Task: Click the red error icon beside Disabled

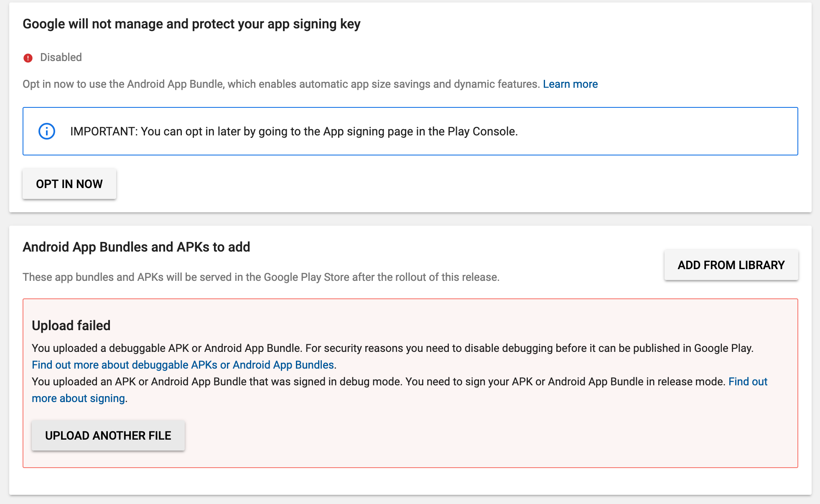Action: [x=28, y=58]
